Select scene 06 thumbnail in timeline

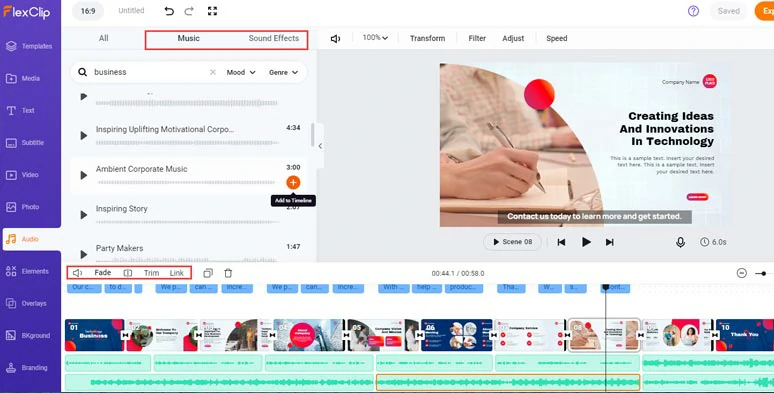coord(457,335)
